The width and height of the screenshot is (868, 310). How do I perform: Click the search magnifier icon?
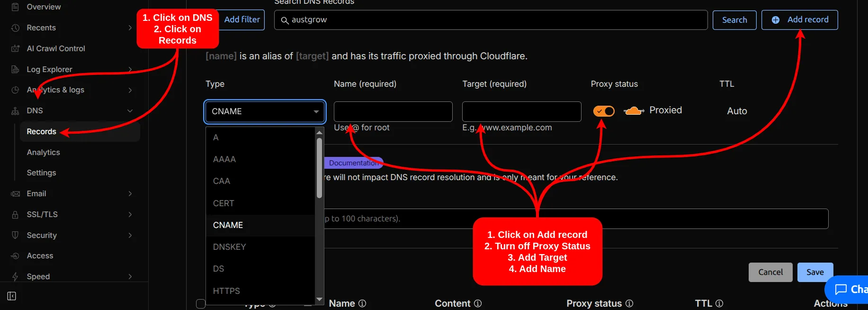[x=285, y=20]
